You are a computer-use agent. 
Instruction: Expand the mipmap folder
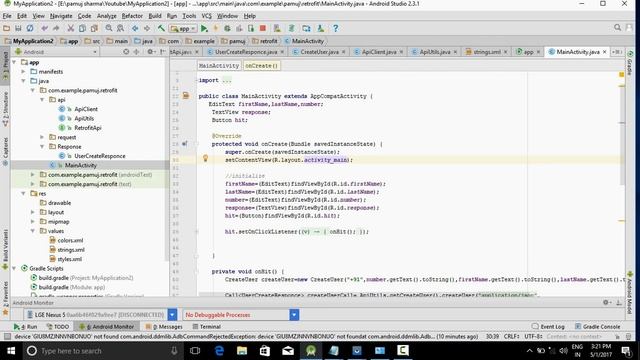[33, 222]
